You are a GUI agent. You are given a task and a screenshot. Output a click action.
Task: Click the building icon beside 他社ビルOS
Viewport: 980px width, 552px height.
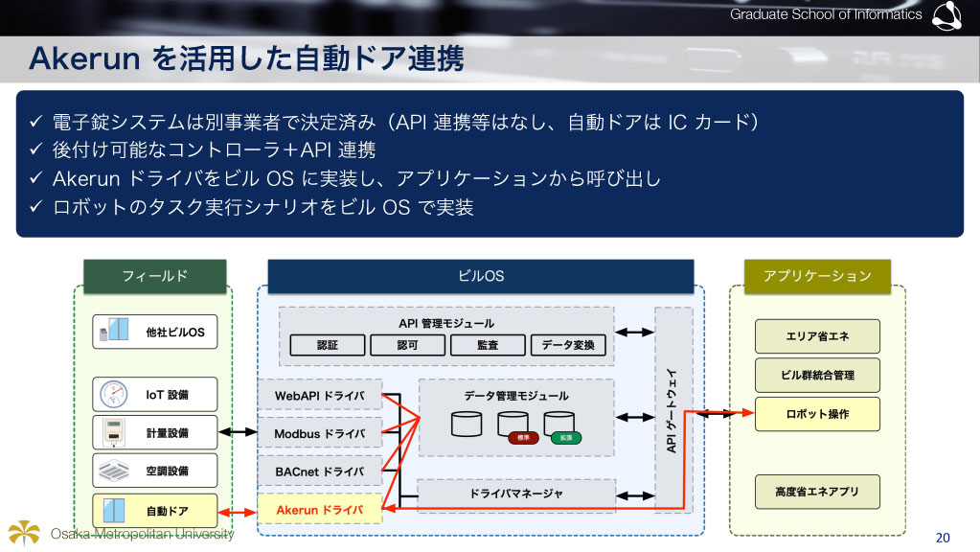coord(114,330)
